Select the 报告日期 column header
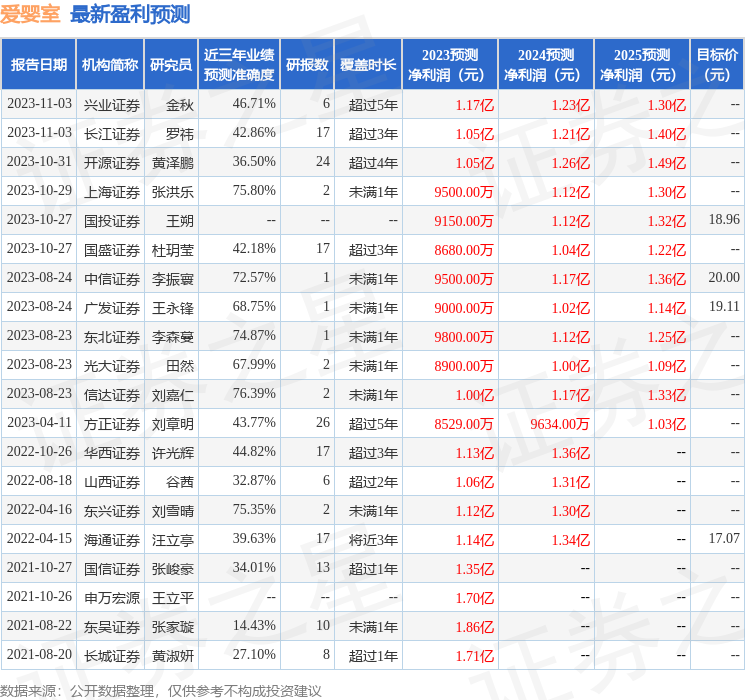The height and width of the screenshot is (700, 745). pos(38,65)
